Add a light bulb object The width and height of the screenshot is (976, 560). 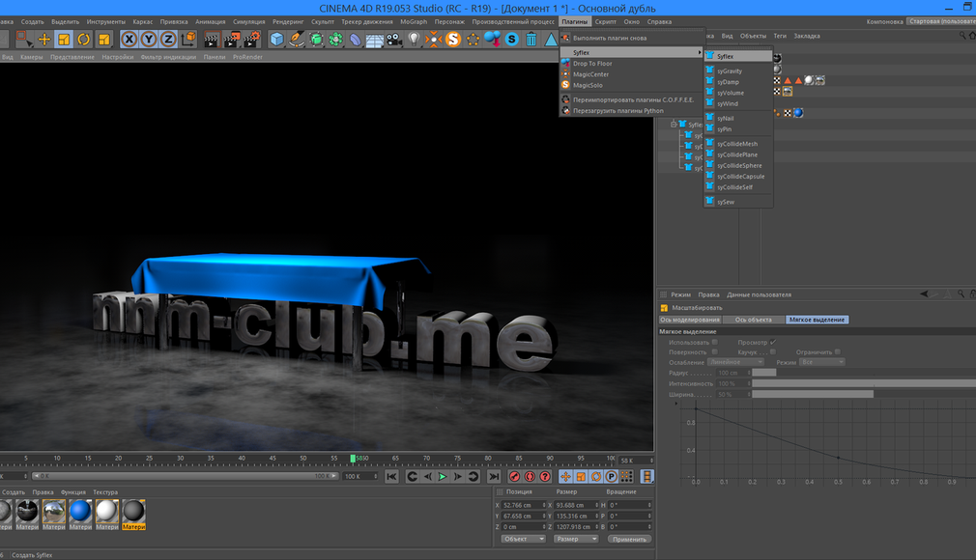[414, 40]
